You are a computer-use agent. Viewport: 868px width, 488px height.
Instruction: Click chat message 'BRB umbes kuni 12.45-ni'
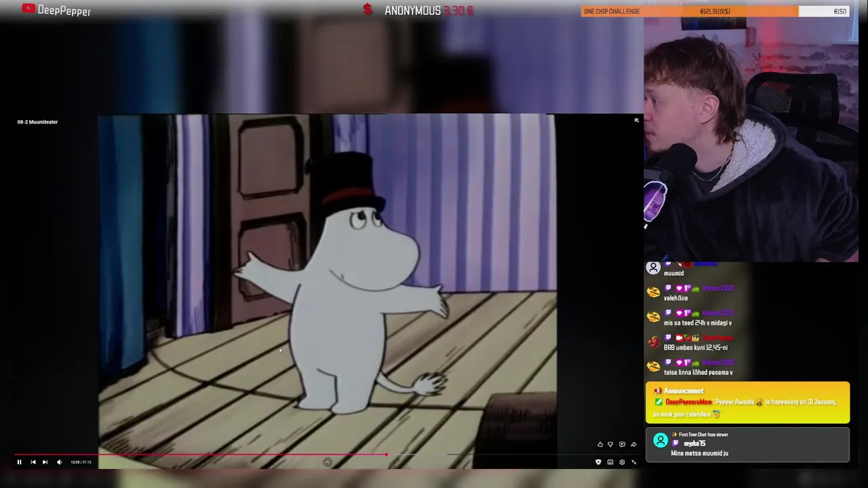(695, 348)
